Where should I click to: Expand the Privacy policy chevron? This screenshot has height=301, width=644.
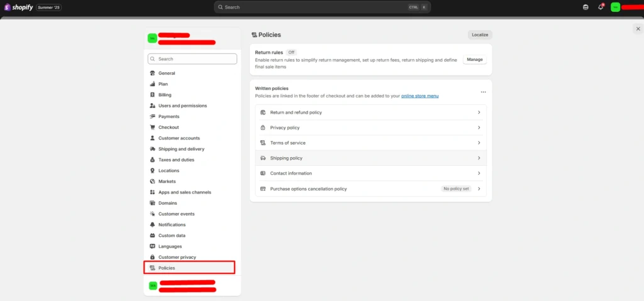[479, 128]
